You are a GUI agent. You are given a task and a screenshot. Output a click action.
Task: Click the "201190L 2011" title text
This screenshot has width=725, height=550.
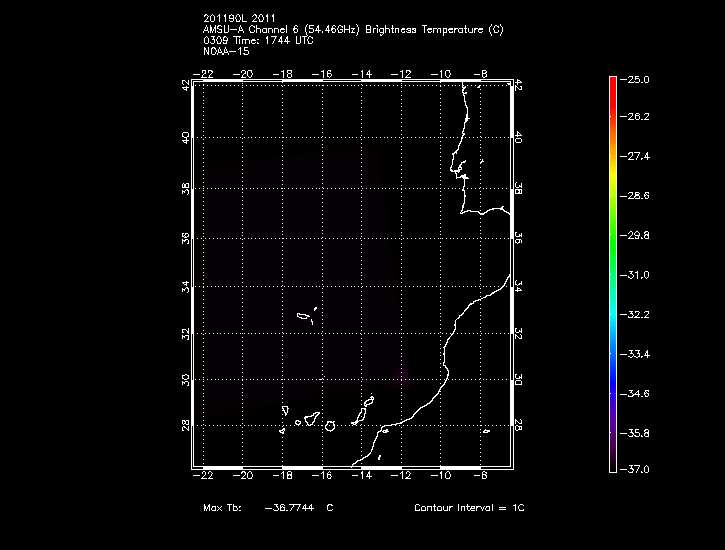point(238,19)
